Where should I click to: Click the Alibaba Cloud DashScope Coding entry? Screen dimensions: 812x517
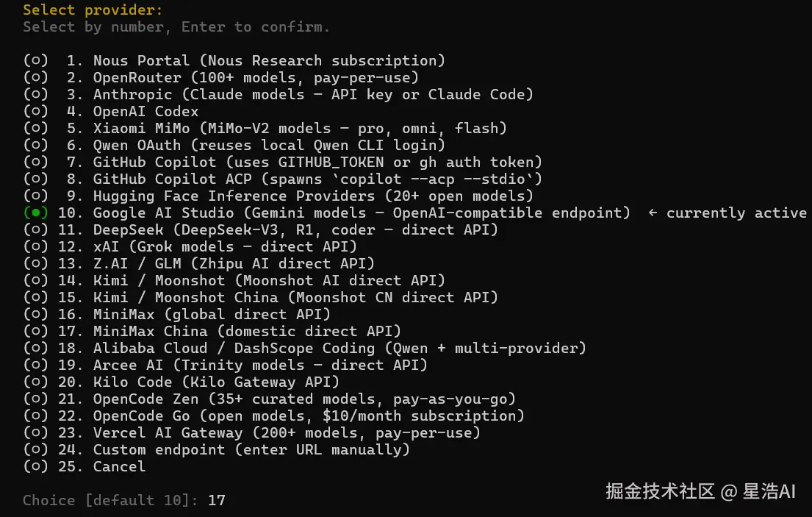[339, 348]
